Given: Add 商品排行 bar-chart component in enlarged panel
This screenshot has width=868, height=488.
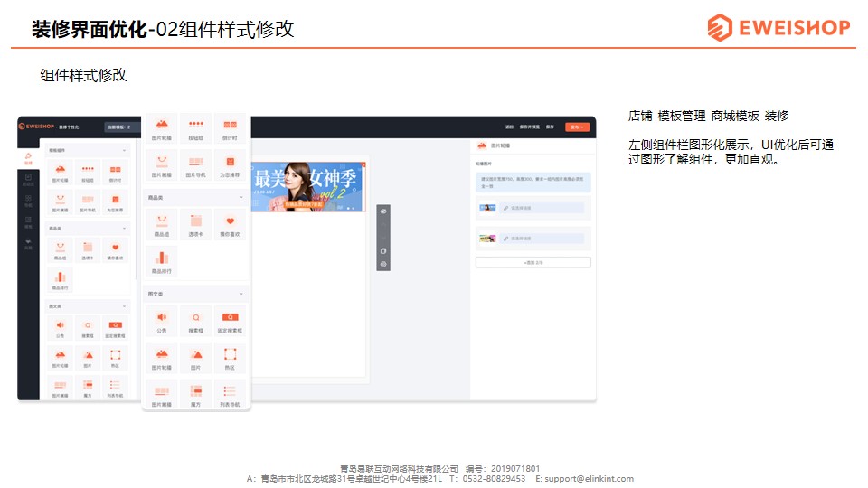Looking at the screenshot, I should click(162, 262).
